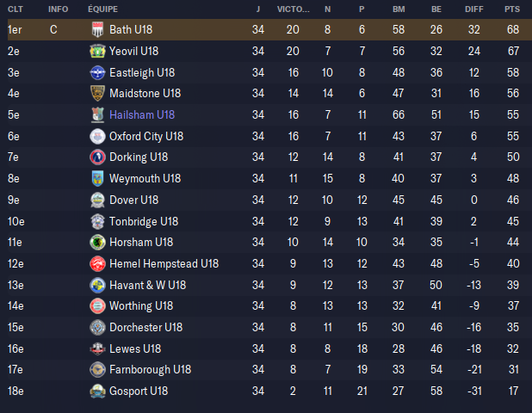Screen dimensions: 532x413
Task: Click the Bath U18 club badge
Action: coord(97,29)
